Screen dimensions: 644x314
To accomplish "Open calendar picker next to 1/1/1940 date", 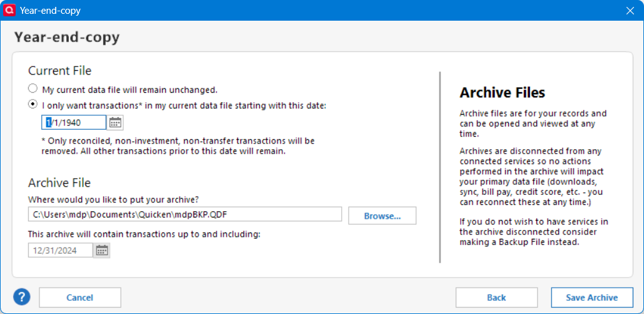I will pyautogui.click(x=115, y=123).
